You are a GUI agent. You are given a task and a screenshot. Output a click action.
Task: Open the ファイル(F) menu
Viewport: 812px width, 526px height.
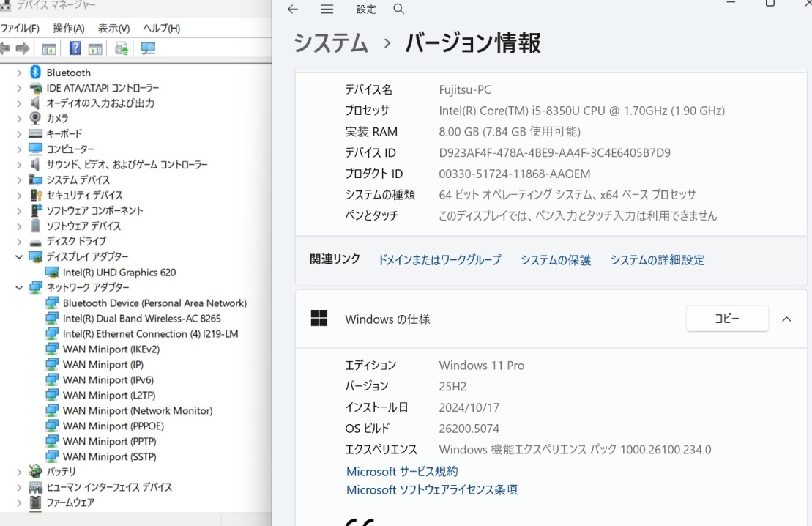click(x=20, y=29)
